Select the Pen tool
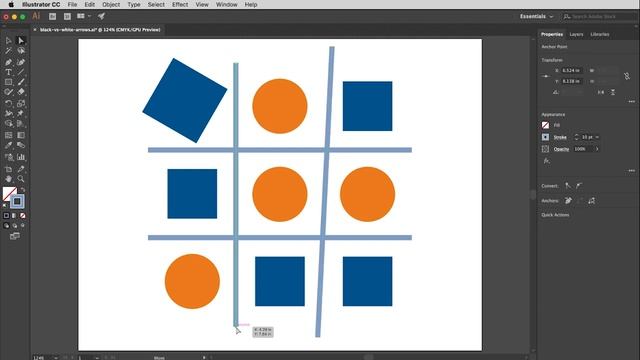 click(9, 62)
